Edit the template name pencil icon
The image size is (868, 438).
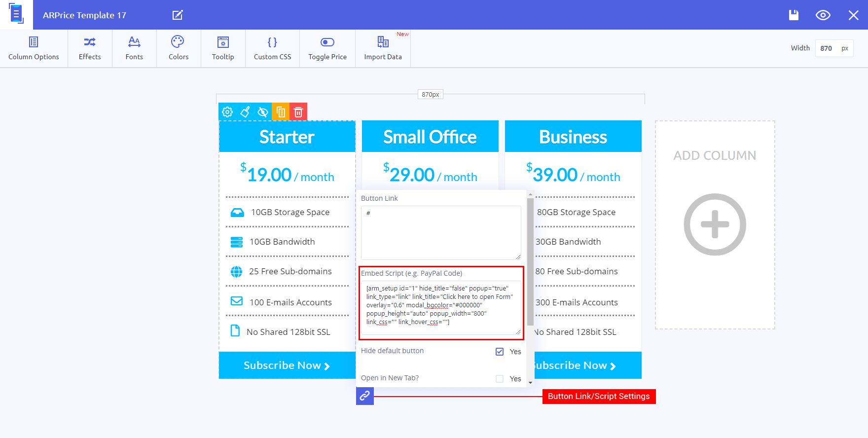(x=178, y=15)
